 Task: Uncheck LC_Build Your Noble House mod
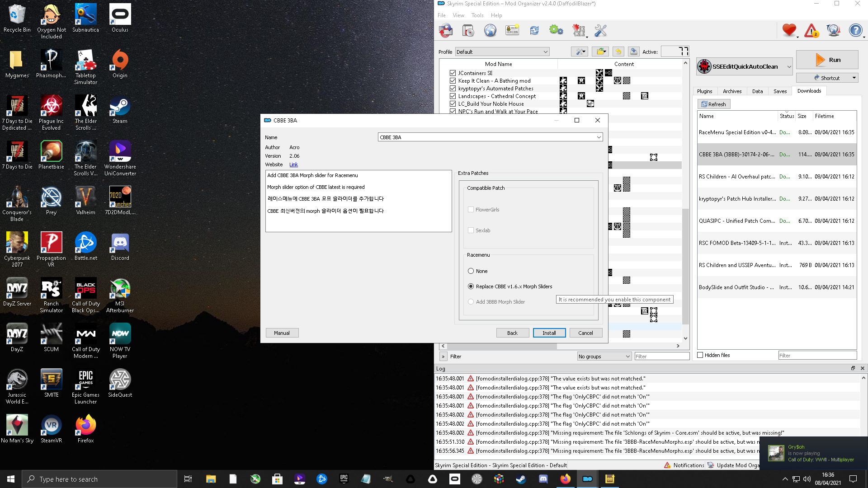coord(453,103)
